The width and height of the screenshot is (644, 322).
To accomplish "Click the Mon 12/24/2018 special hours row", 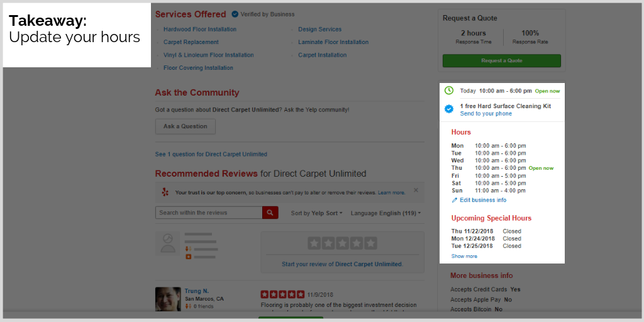I will (x=486, y=238).
